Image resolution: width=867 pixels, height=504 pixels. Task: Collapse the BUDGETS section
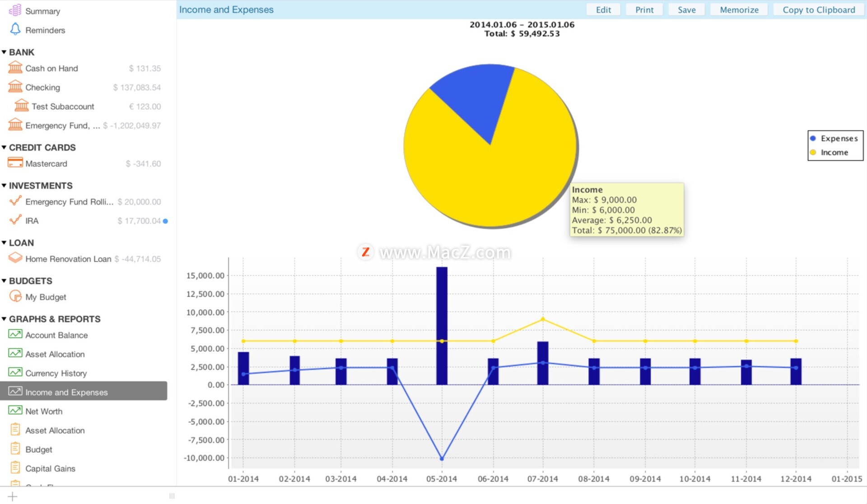4,280
